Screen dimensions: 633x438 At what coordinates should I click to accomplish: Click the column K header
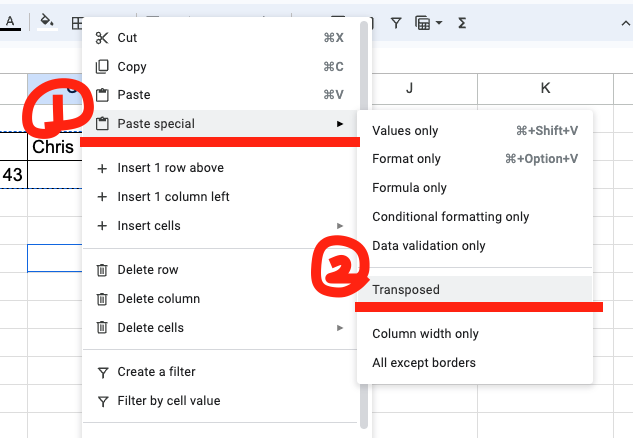point(545,88)
